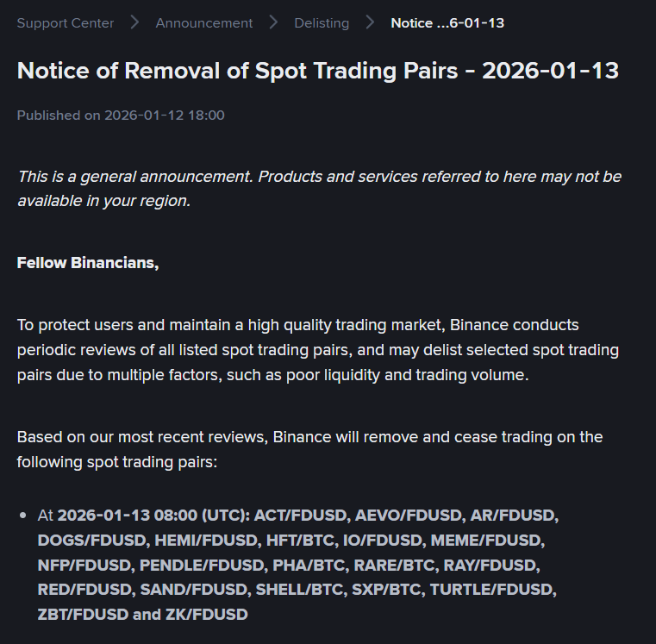656x644 pixels.
Task: Go to the Announcement breadcrumb page
Action: coord(204,23)
